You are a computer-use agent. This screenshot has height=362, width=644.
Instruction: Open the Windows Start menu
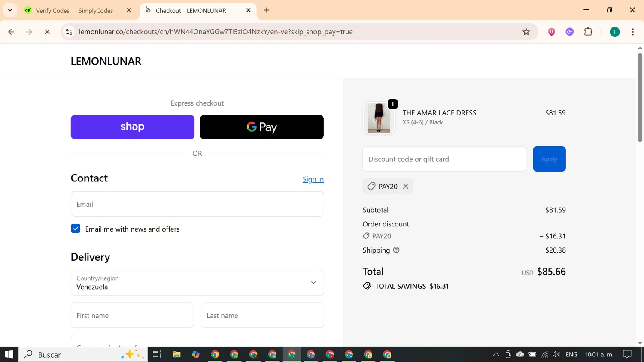(x=9, y=354)
